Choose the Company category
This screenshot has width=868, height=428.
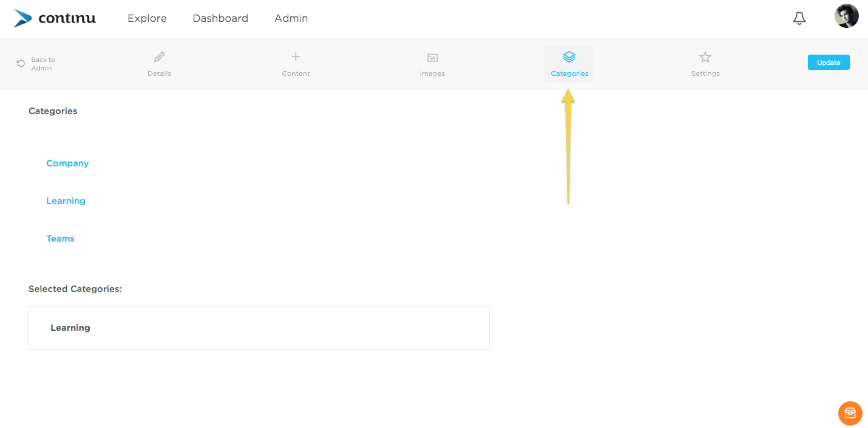point(67,163)
